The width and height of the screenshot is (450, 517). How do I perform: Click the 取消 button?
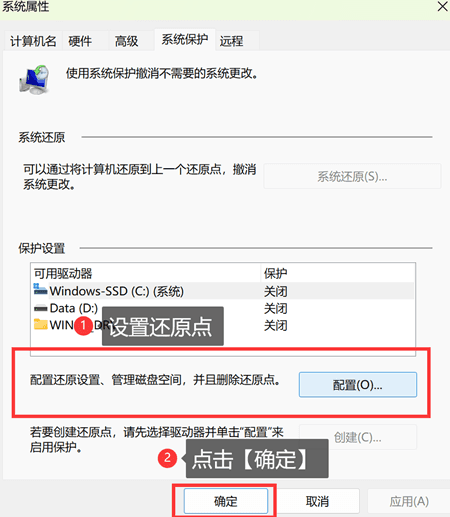tap(317, 501)
